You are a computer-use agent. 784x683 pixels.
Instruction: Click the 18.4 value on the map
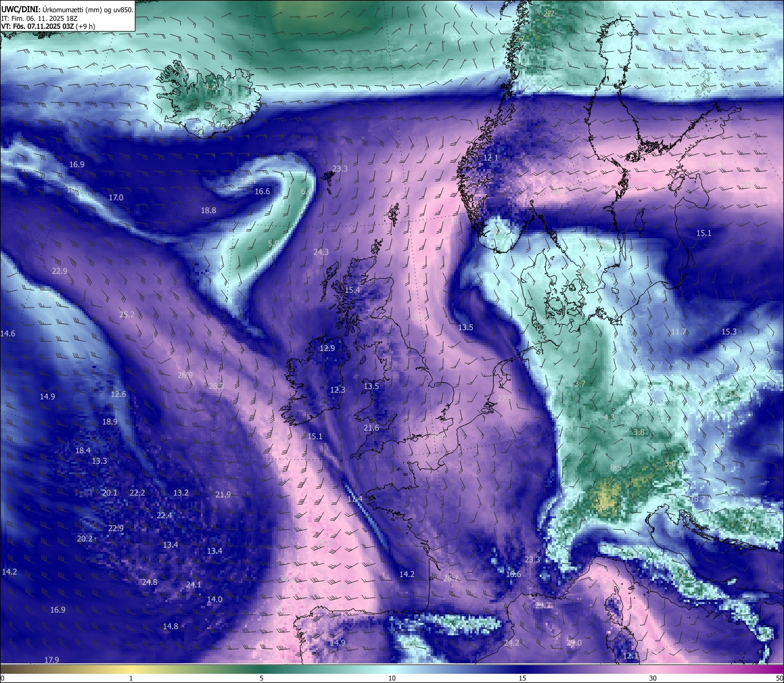point(83,451)
